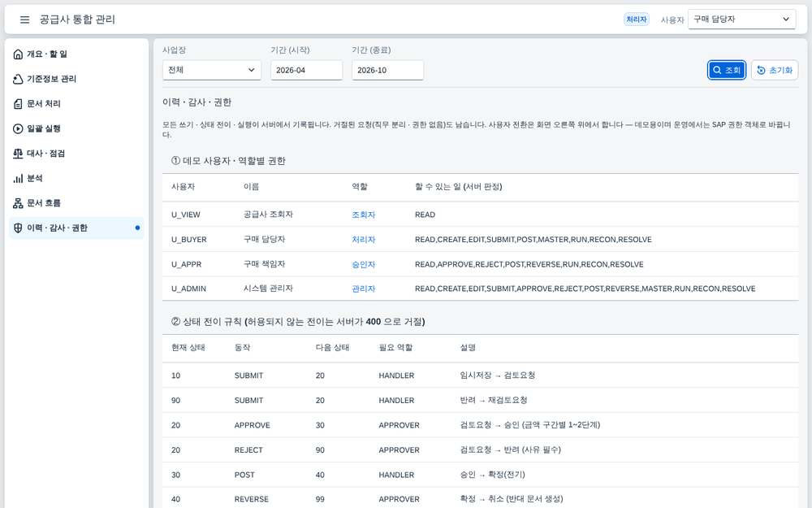Click the REJECT action cell
812x508 pixels.
248,450
